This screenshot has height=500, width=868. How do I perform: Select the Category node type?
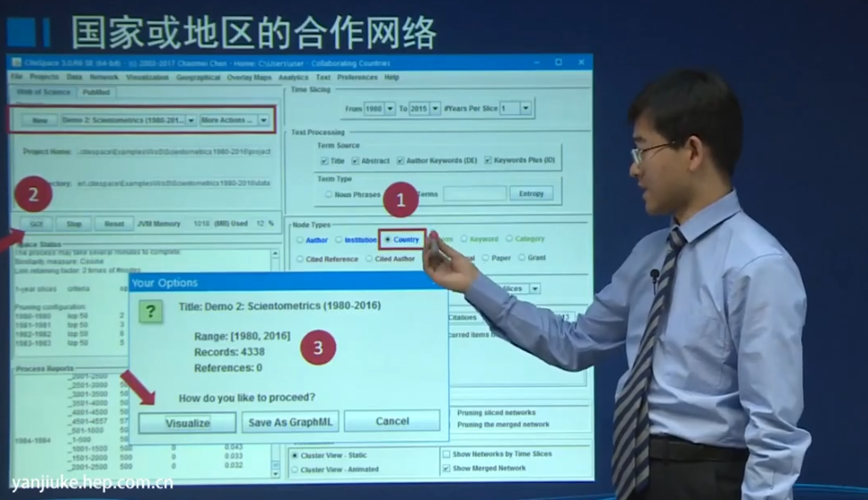click(x=509, y=239)
